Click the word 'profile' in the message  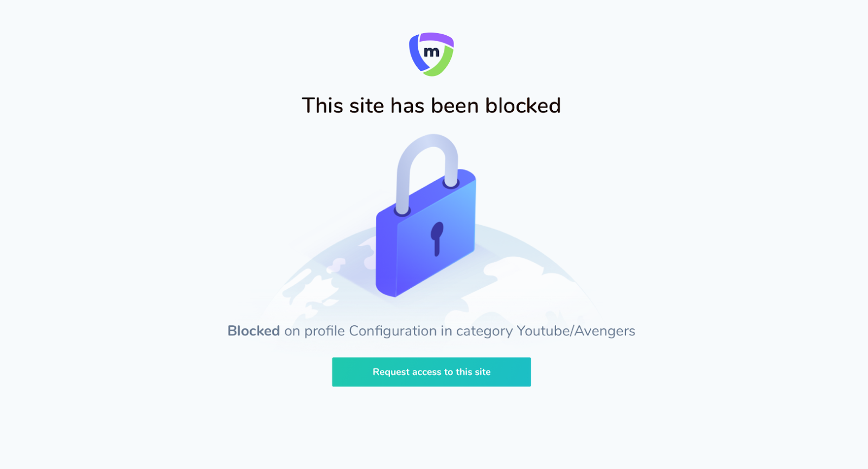click(x=324, y=331)
